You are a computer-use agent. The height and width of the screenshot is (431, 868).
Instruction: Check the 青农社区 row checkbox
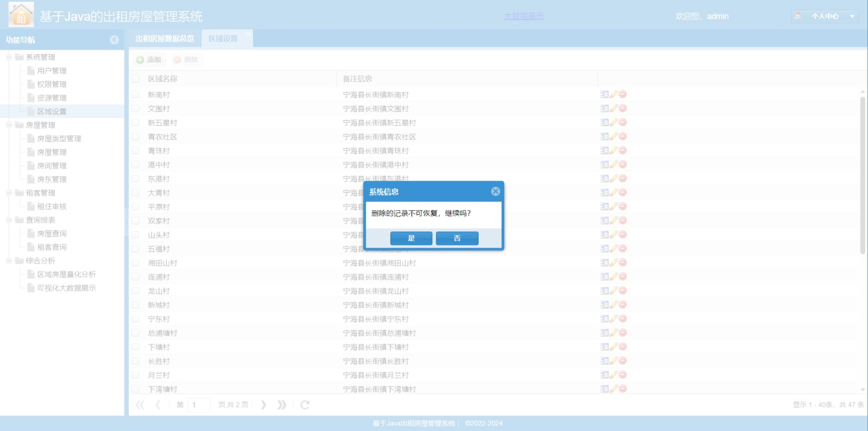pyautogui.click(x=135, y=136)
